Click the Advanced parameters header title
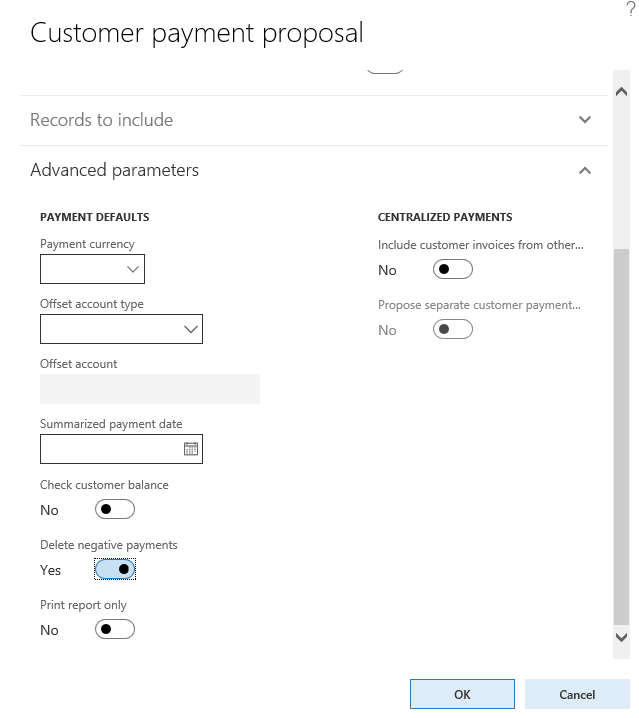The height and width of the screenshot is (718, 639). tap(115, 170)
